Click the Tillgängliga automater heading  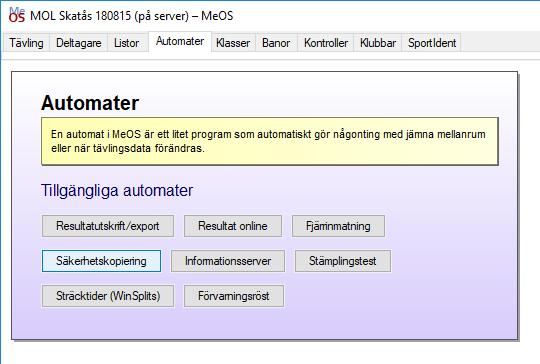(117, 190)
